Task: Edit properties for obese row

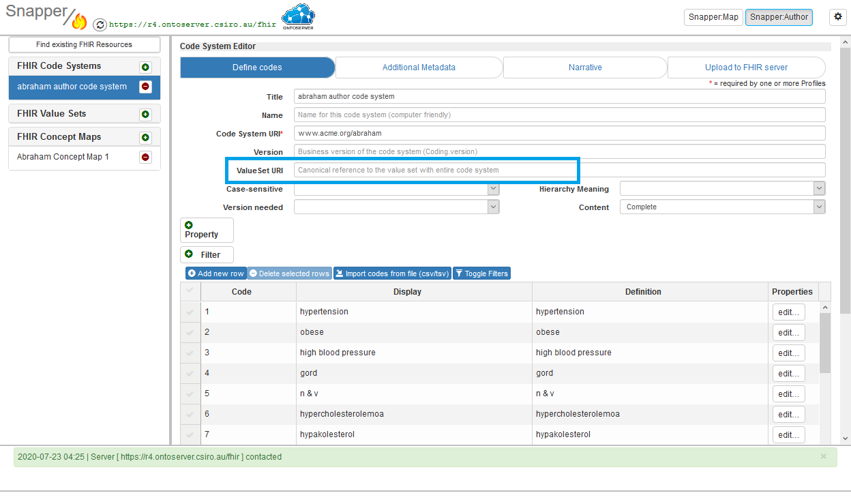Action: (x=788, y=333)
